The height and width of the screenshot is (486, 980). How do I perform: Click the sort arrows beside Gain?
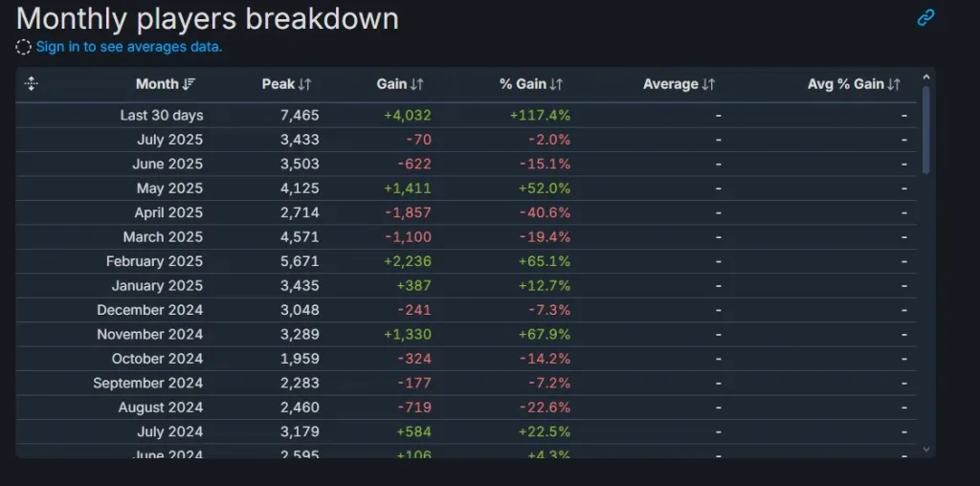(417, 84)
